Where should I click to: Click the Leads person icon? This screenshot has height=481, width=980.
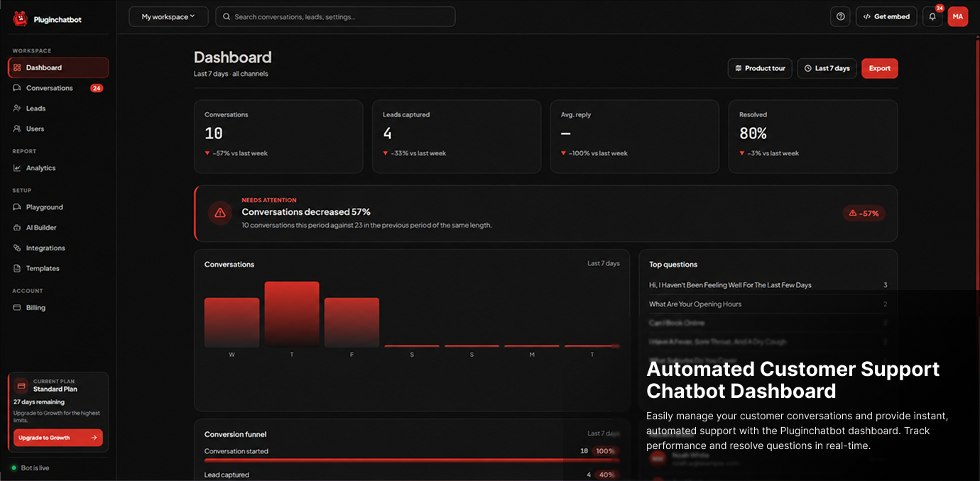coord(17,109)
